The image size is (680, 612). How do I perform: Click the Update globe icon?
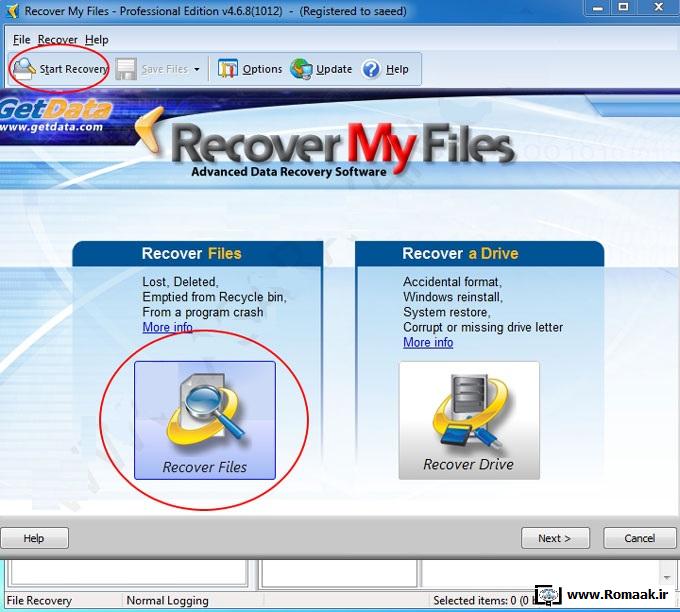[x=301, y=69]
